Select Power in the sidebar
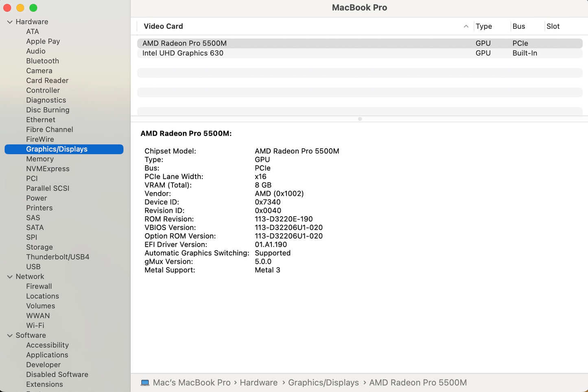588x392 pixels. coord(36,198)
